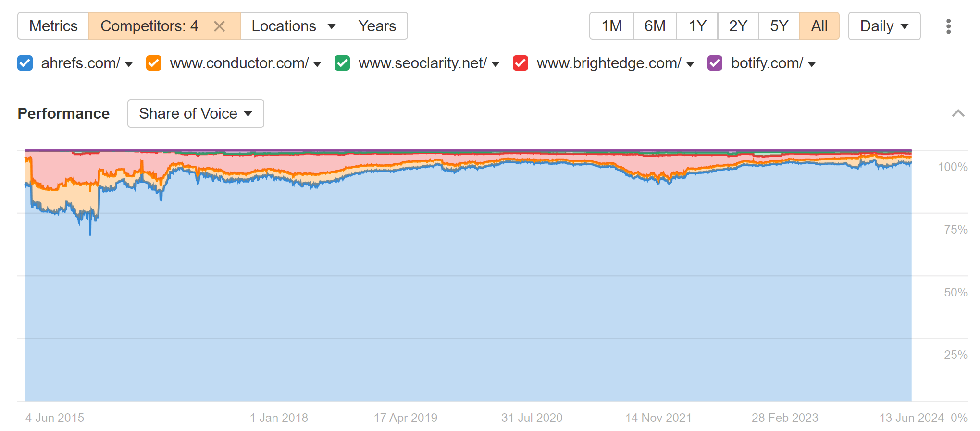Viewport: 980px width, 431px height.
Task: Disable the www.brightedge.com/ series checkbox
Action: 520,63
